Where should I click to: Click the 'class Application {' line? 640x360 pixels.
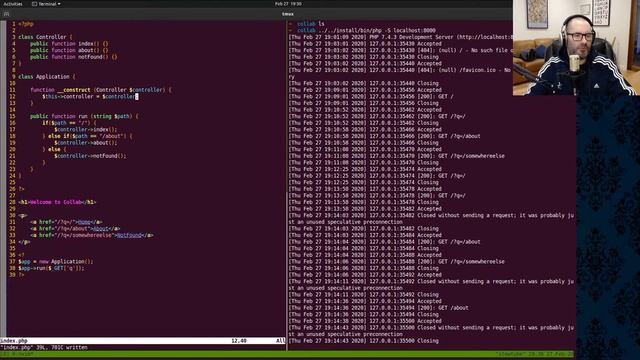click(47, 77)
